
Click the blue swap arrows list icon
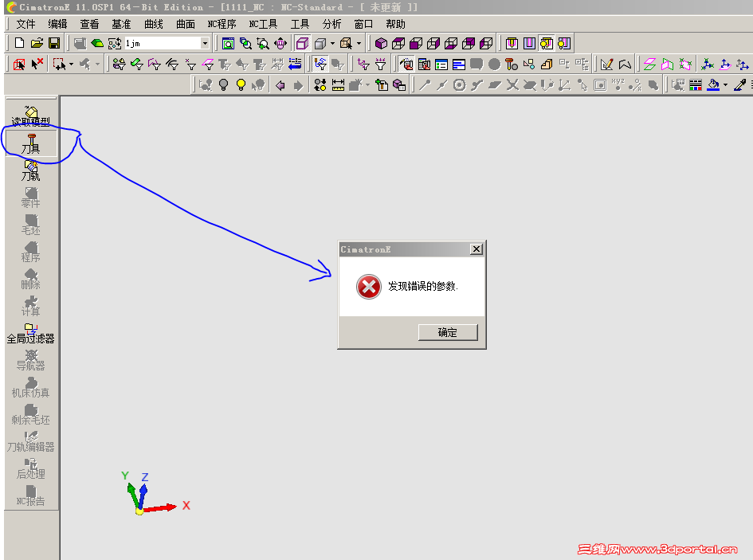pyautogui.click(x=295, y=64)
